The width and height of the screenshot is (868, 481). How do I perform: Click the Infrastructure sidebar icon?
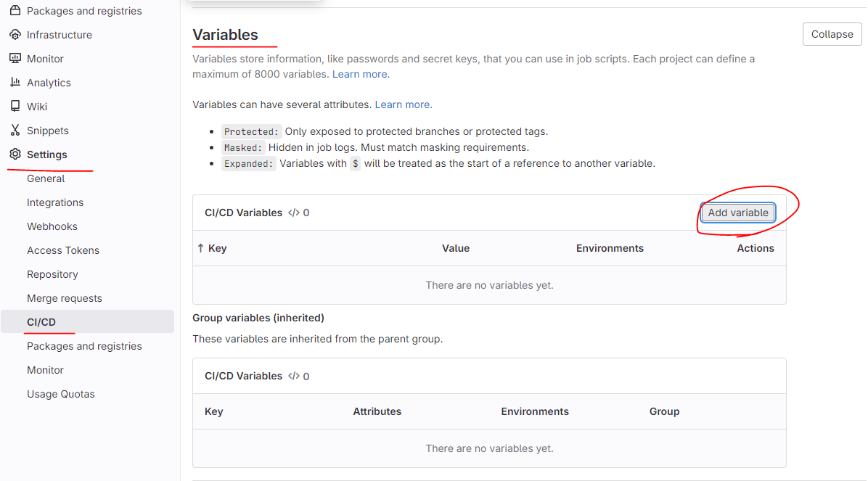pyautogui.click(x=15, y=35)
